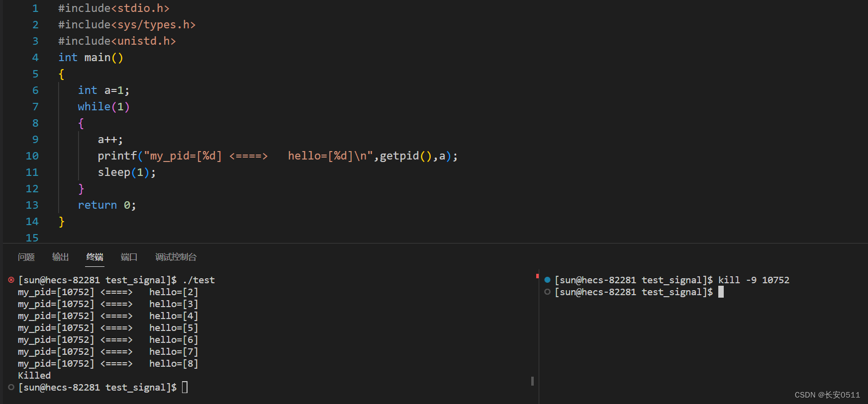Viewport: 868px width, 404px height.
Task: Click the 'return 0;' statement
Action: tap(106, 205)
